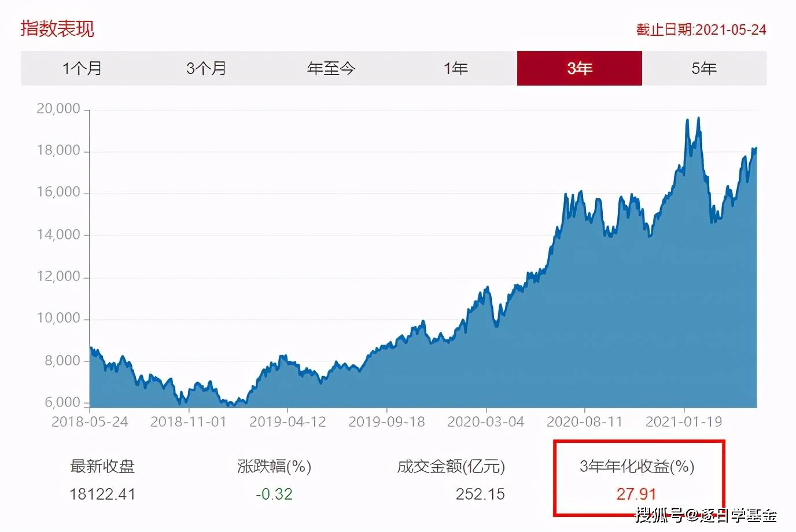
Task: Switch to the 5年 tab
Action: point(704,68)
